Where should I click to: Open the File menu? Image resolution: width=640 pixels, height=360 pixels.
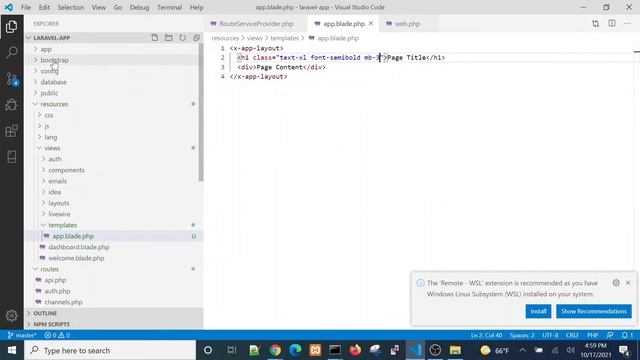(x=26, y=7)
